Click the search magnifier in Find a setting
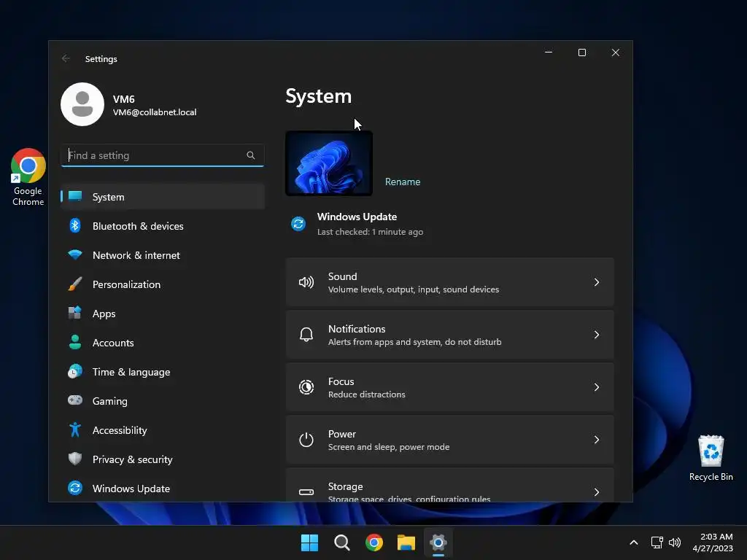The image size is (747, 560). point(251,155)
